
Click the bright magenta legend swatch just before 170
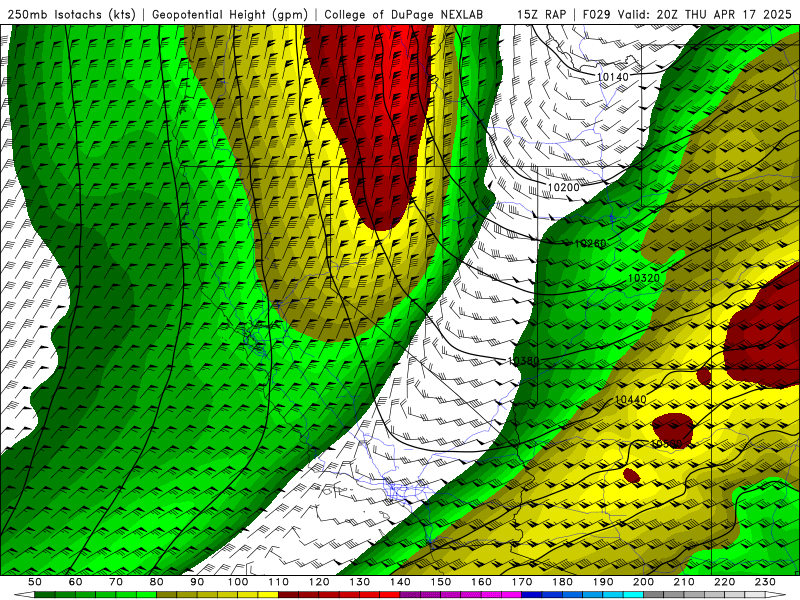[512, 595]
